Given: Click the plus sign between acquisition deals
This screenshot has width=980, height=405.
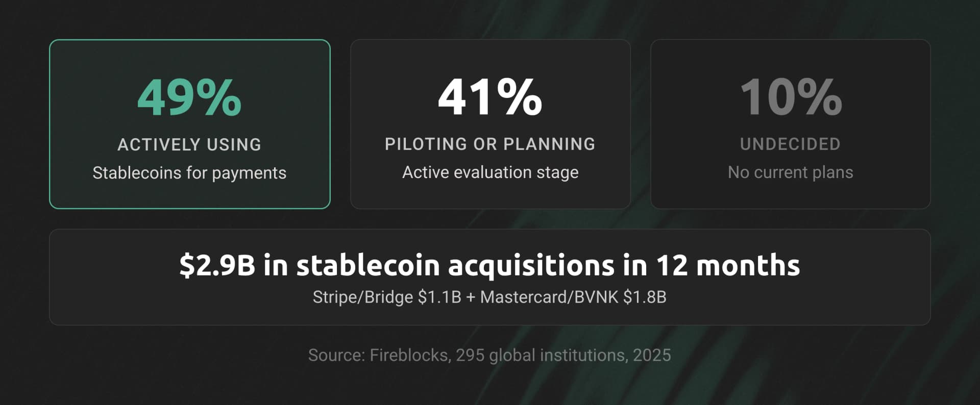Looking at the screenshot, I should (x=471, y=297).
